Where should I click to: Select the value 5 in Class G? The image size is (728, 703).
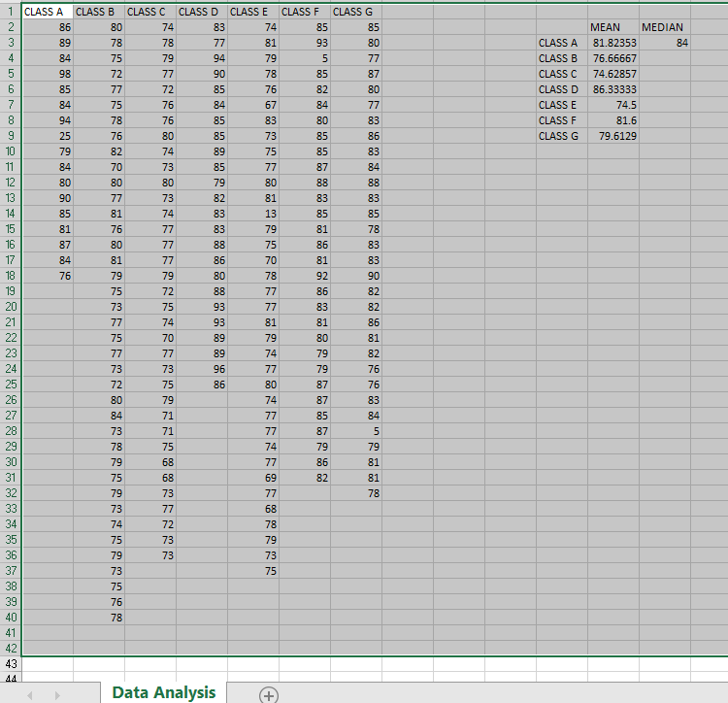[356, 431]
